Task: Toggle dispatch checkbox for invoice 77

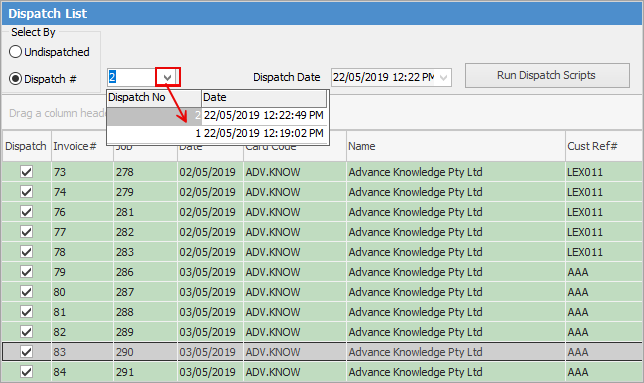Action: coord(26,232)
